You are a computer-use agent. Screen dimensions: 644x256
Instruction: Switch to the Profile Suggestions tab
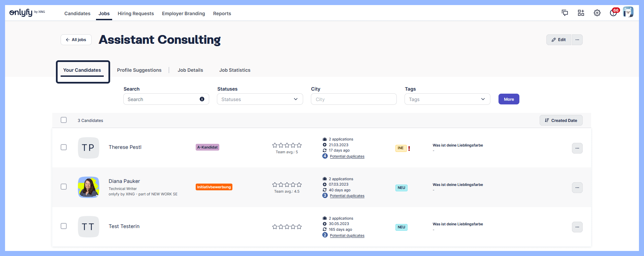(x=139, y=70)
